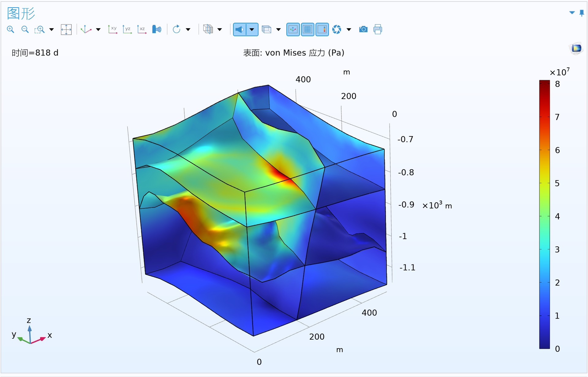Click the zoom extents button
This screenshot has width=588, height=377.
click(x=66, y=29)
